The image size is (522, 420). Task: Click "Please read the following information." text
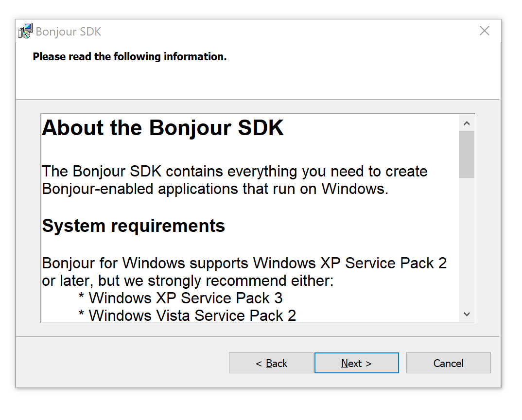point(130,57)
